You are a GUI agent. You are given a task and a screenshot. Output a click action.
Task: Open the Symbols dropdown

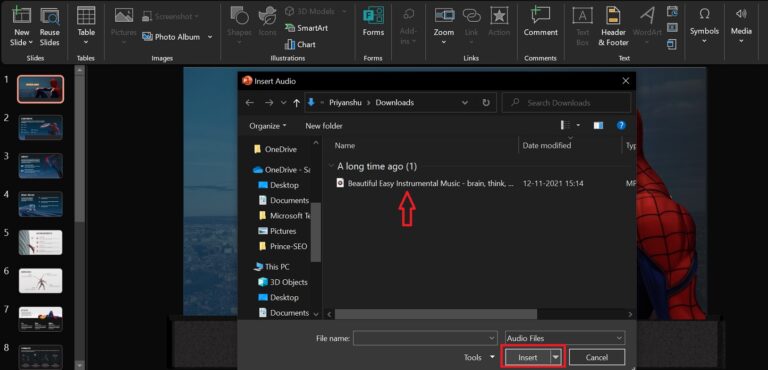click(704, 25)
